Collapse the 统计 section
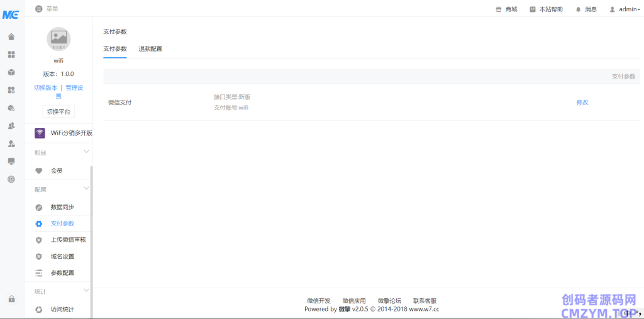Image resolution: width=644 pixels, height=319 pixels. [x=86, y=291]
